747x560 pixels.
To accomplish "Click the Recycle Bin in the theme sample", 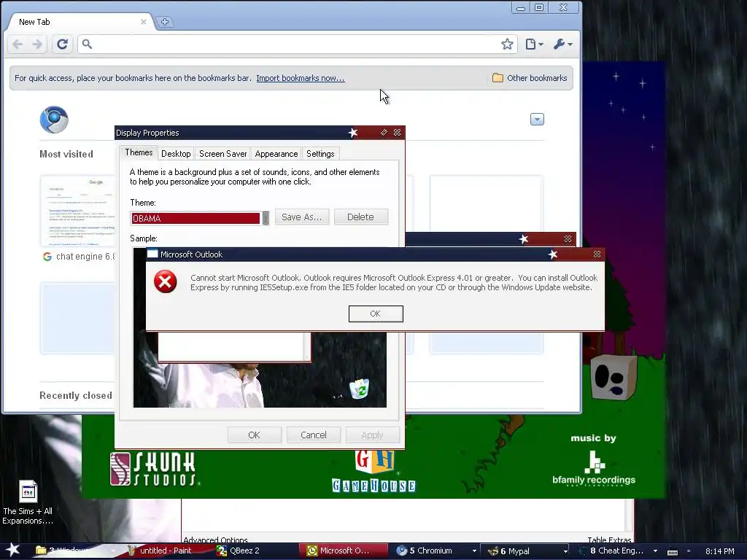I will [x=360, y=388].
